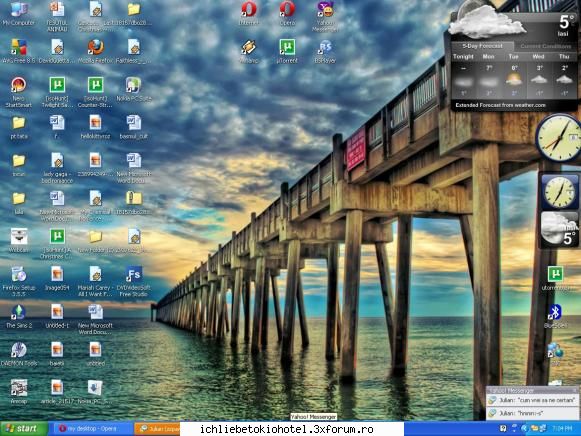This screenshot has width=581, height=436.
Task: Select the Mariah Carey All I Want audio file
Action: 95,282
